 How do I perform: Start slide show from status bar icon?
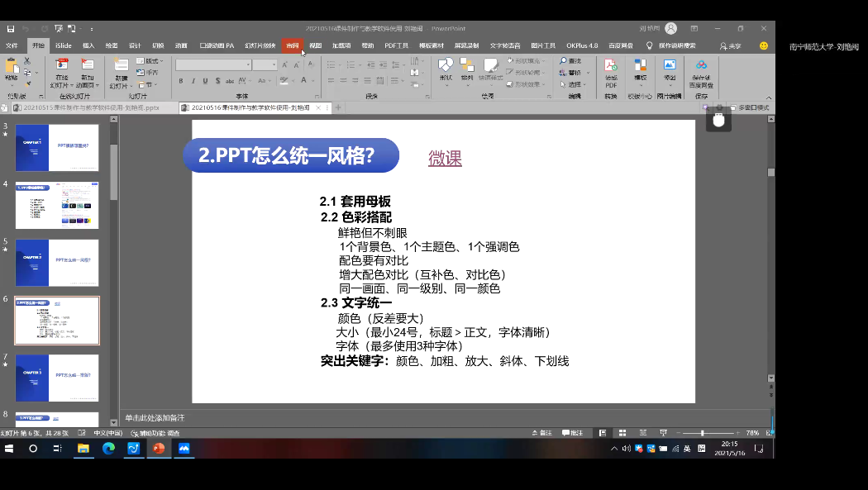[x=663, y=433]
